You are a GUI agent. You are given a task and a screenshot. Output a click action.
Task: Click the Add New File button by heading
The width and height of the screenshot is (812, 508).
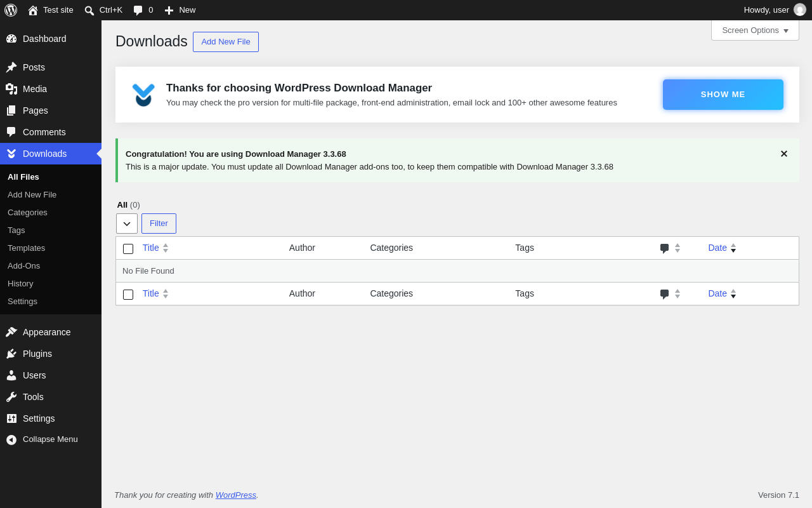(226, 42)
